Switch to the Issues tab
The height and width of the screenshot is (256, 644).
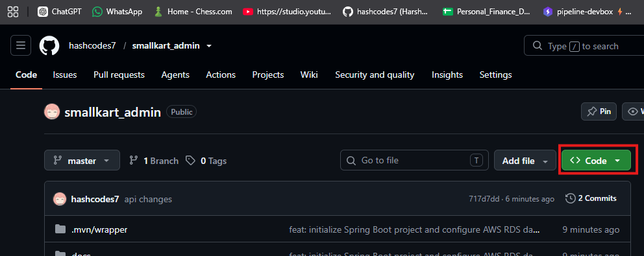tap(65, 75)
